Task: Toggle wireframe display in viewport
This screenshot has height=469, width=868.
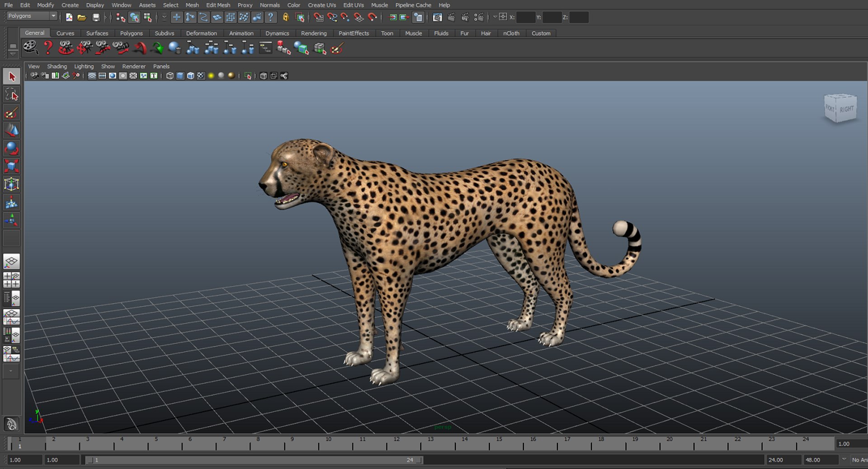Action: coord(170,76)
